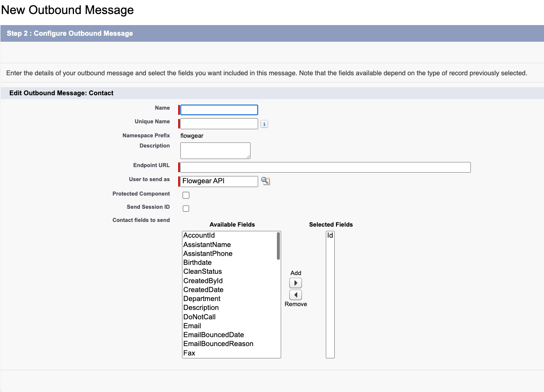Image resolution: width=544 pixels, height=392 pixels.
Task: Select Fax in the Available Fields list
Action: 189,353
